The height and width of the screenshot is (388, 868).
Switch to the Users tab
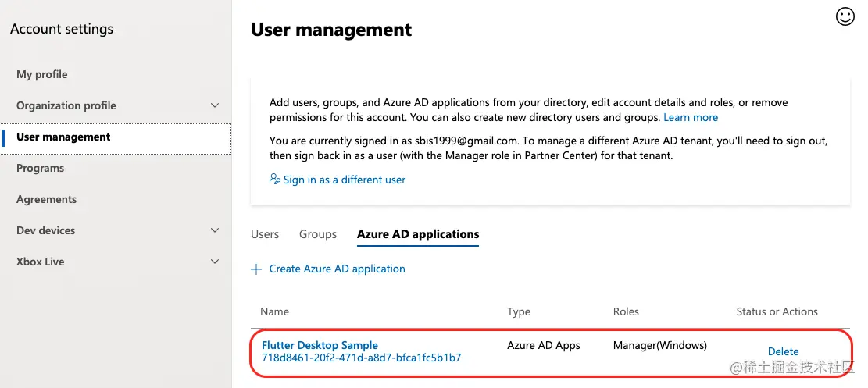pos(265,234)
